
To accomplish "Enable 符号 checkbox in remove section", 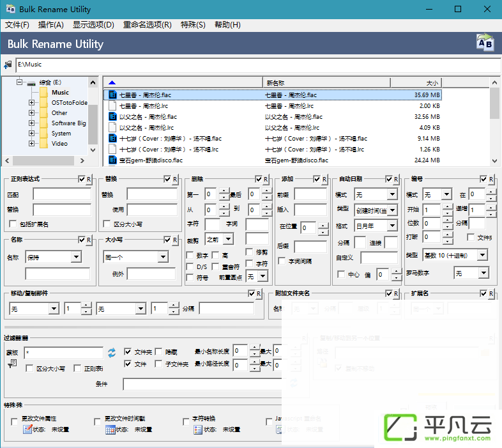I will coord(190,277).
